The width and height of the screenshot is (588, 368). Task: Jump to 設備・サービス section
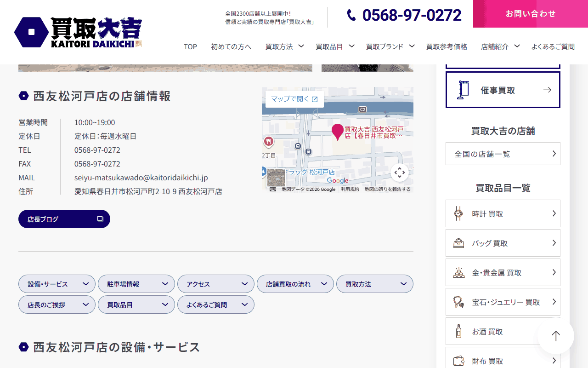tap(57, 284)
